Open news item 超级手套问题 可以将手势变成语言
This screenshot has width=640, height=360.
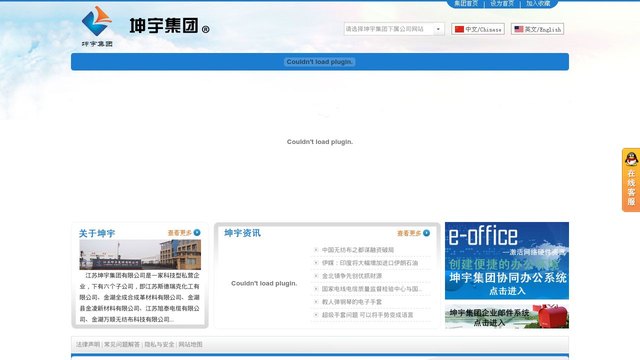point(367,315)
